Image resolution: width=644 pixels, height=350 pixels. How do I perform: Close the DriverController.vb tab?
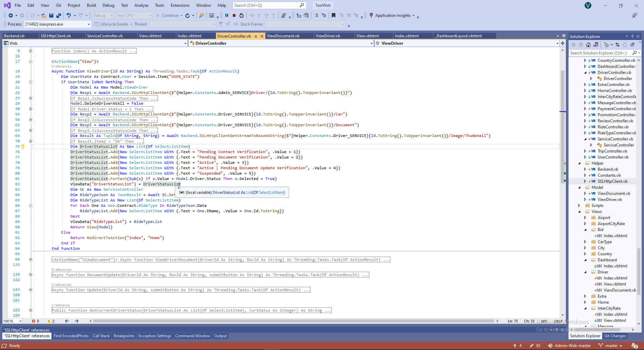tap(262, 36)
